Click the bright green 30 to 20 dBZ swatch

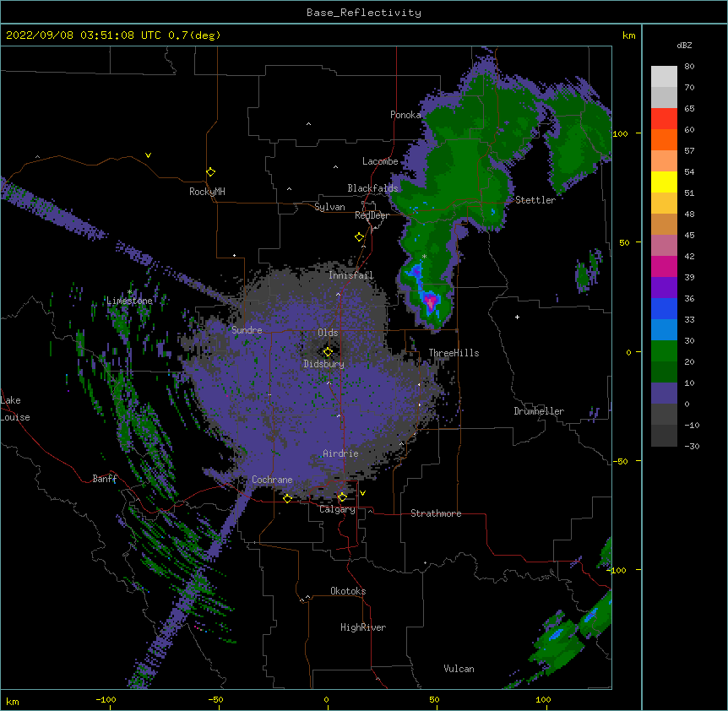pyautogui.click(x=664, y=351)
